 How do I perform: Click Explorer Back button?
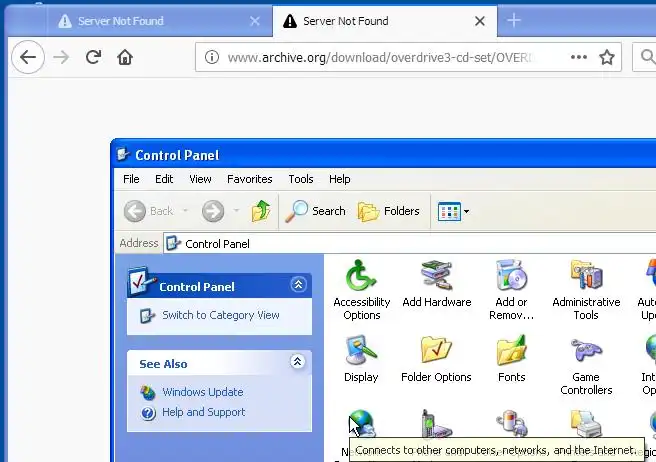[149, 211]
